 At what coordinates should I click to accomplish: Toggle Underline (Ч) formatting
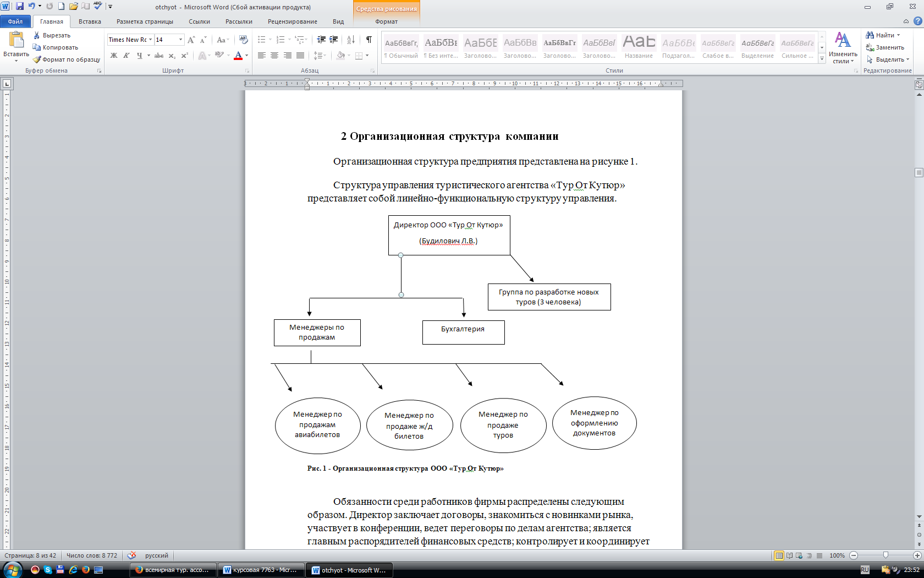click(x=139, y=56)
